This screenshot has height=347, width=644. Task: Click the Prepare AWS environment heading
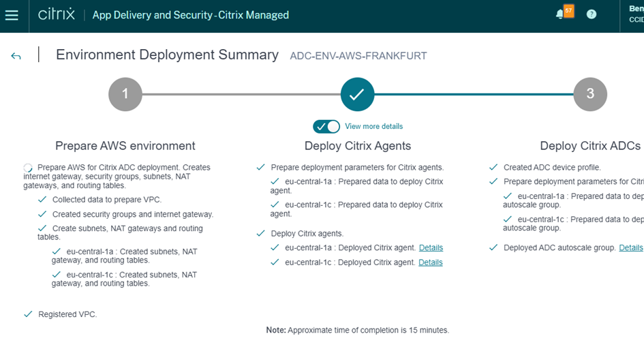coord(125,146)
